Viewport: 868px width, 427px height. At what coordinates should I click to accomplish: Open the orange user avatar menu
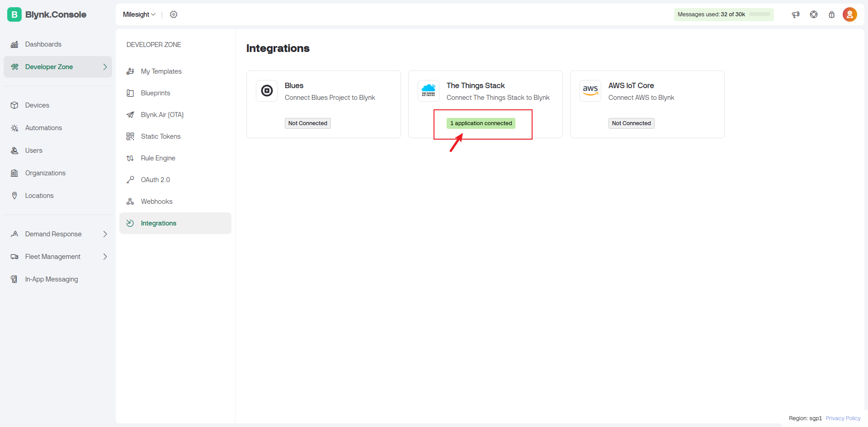coord(850,14)
